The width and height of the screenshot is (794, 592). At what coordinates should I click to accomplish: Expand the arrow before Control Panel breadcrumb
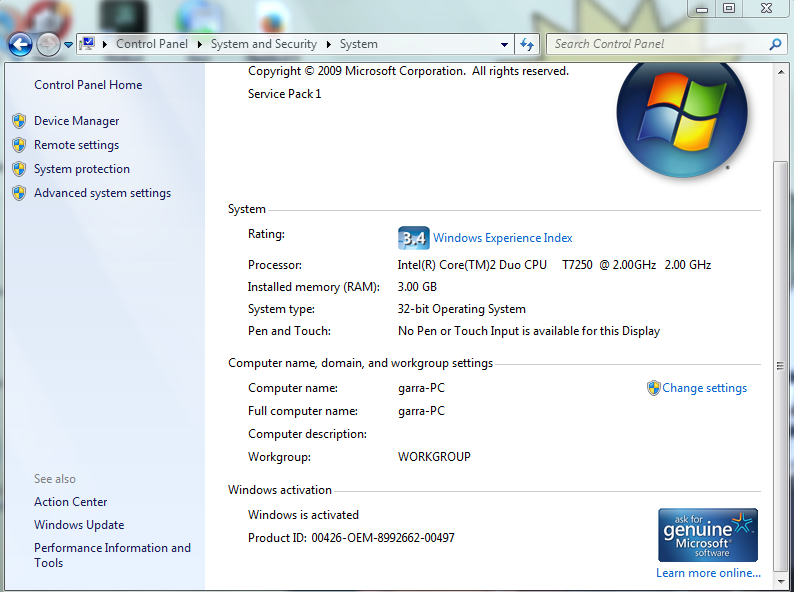tap(105, 45)
